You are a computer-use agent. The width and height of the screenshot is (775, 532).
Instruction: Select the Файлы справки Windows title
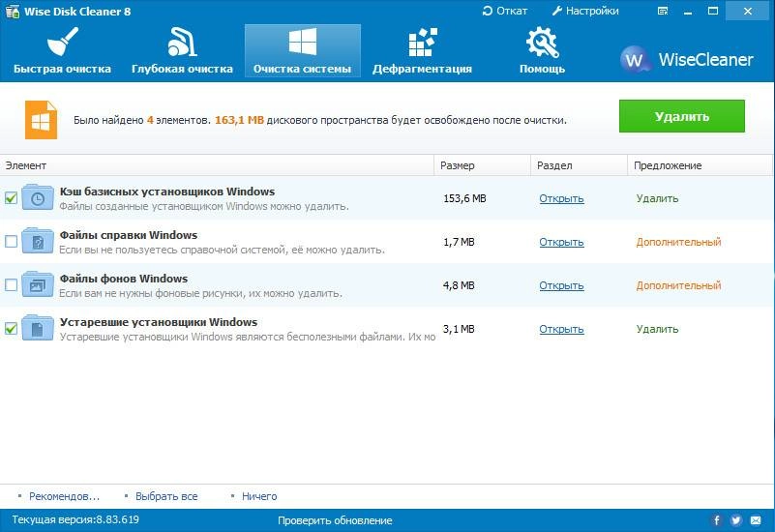(129, 235)
